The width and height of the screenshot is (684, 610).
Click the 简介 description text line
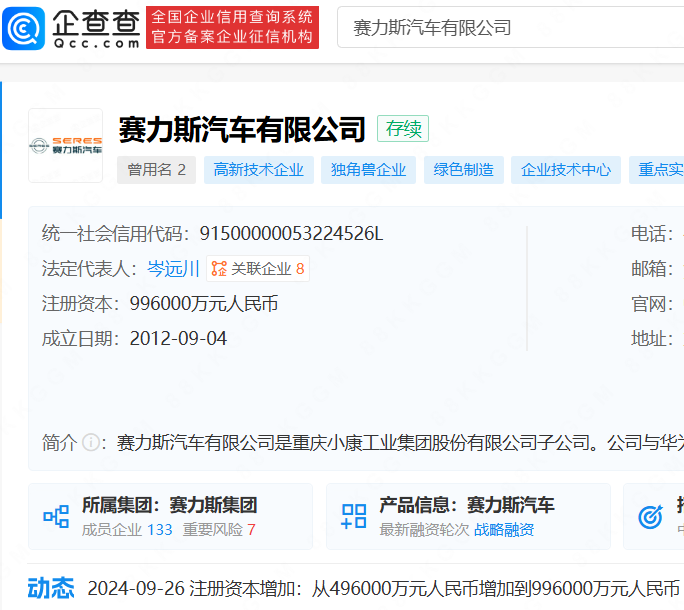[400, 443]
